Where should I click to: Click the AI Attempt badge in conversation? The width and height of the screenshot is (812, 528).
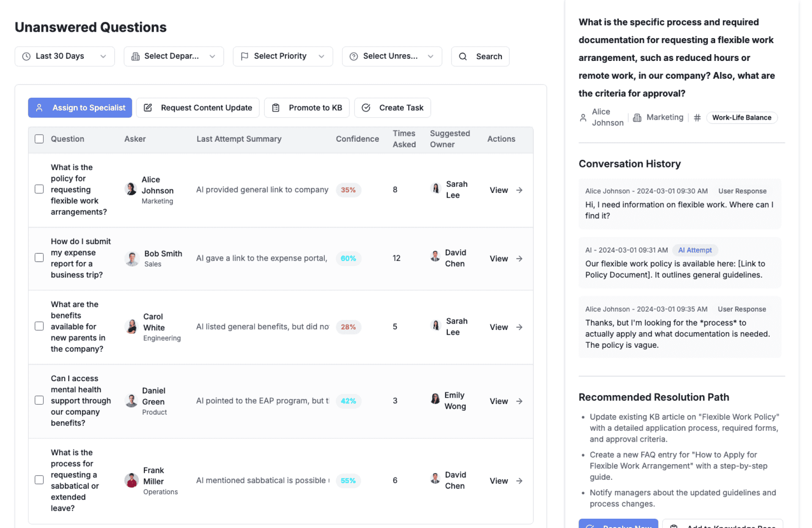click(x=694, y=250)
